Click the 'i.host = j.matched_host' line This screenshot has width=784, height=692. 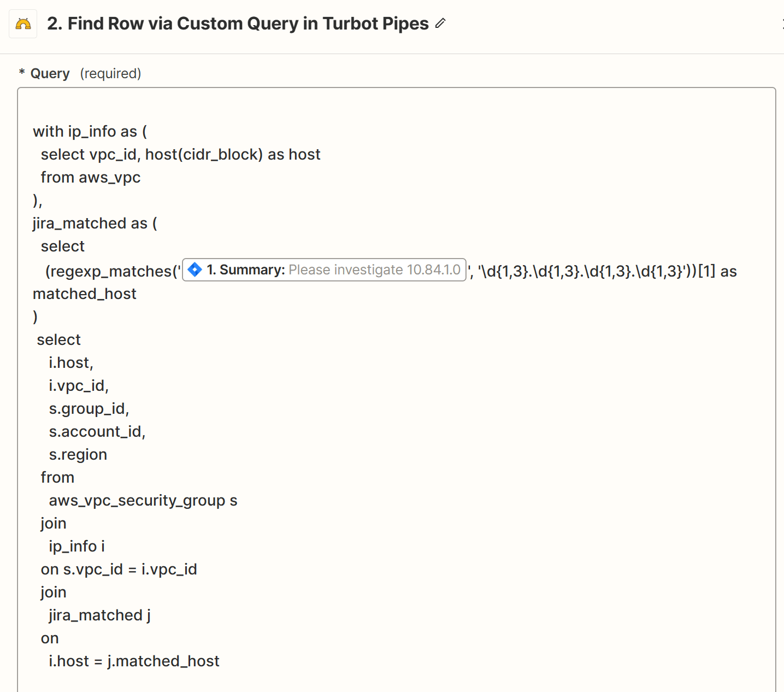tap(134, 661)
